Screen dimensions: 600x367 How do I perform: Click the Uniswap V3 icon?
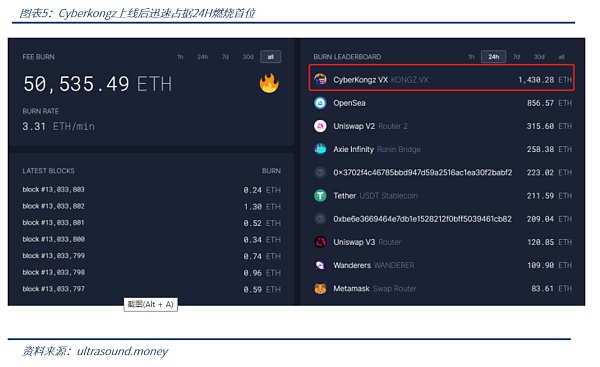(320, 242)
